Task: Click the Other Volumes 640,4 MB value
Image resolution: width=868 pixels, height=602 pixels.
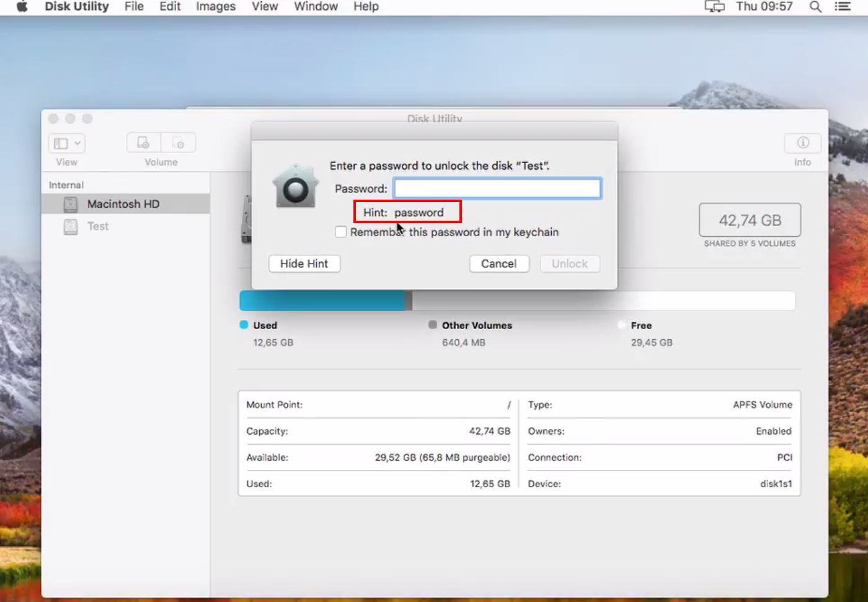Action: click(x=464, y=342)
